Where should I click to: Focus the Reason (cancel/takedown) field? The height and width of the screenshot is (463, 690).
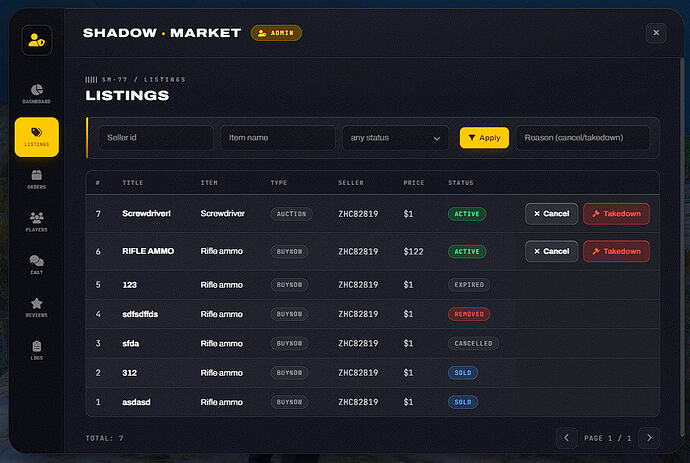point(583,138)
